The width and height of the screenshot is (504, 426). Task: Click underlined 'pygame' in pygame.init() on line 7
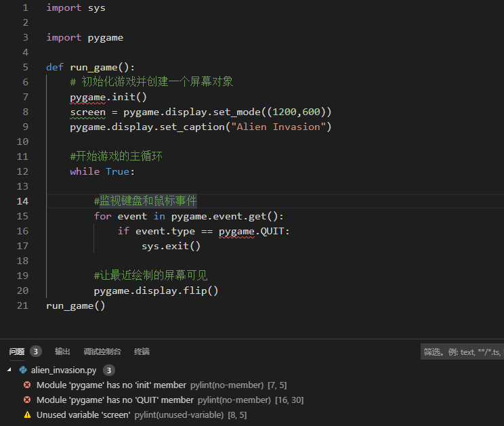(x=88, y=98)
